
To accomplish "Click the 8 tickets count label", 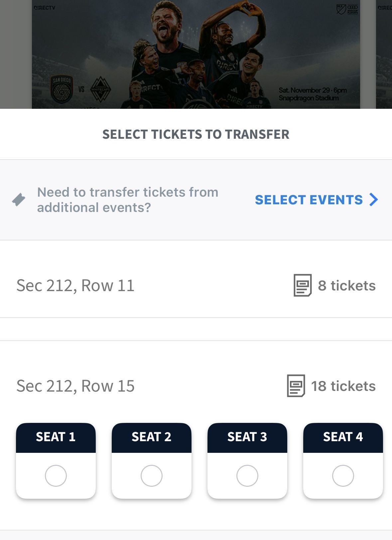I will [347, 285].
